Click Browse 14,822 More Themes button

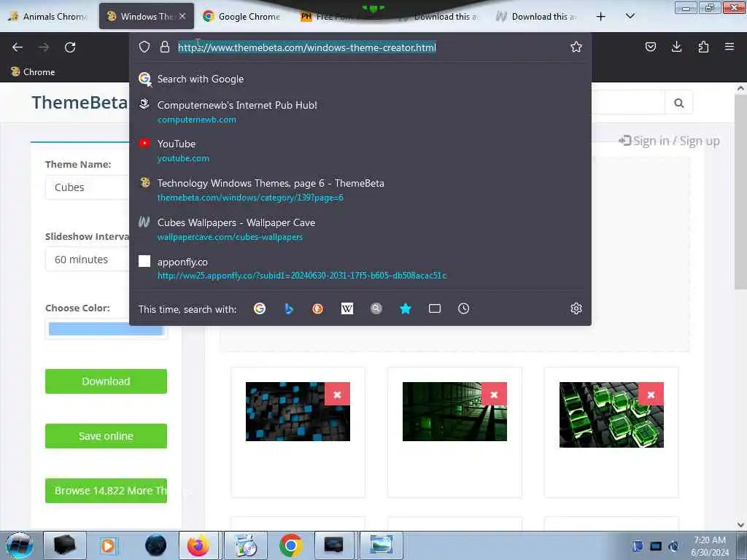(x=107, y=491)
